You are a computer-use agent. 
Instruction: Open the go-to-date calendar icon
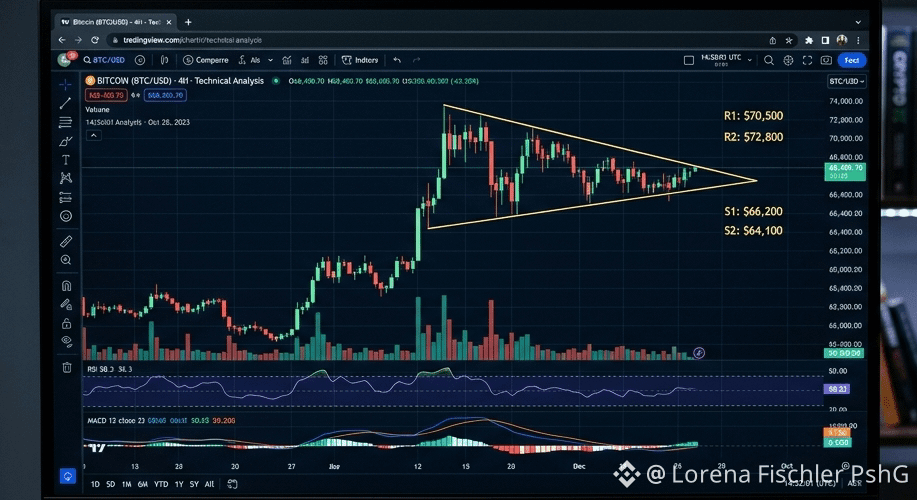[x=232, y=484]
